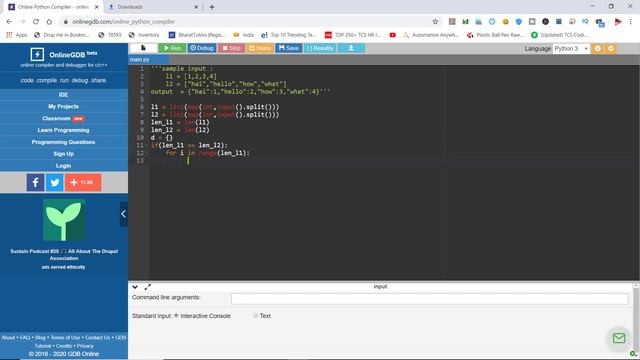Click the orange info icon
Viewport: 640px width, 360px height.
pyautogui.click(x=598, y=49)
